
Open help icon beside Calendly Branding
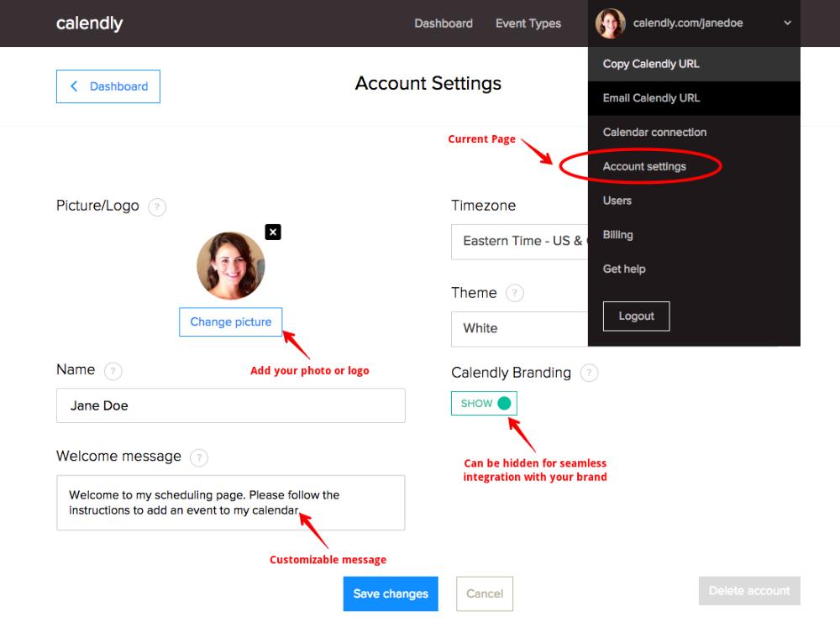(590, 373)
